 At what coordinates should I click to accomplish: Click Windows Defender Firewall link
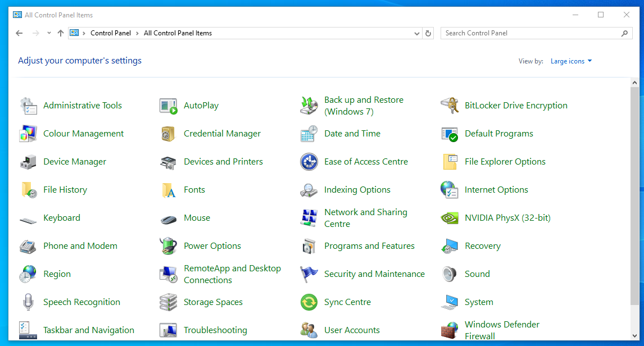(502, 330)
